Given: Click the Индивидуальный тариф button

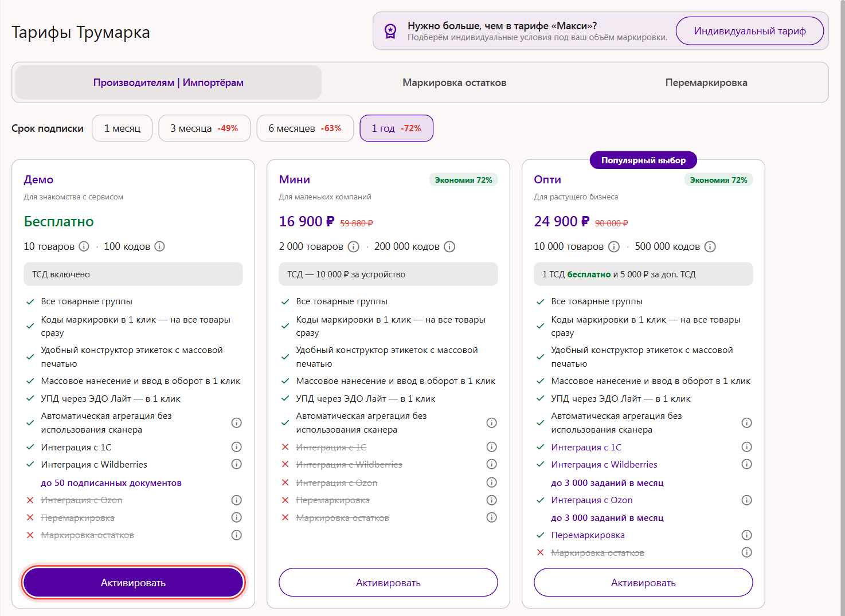Looking at the screenshot, I should pos(750,31).
